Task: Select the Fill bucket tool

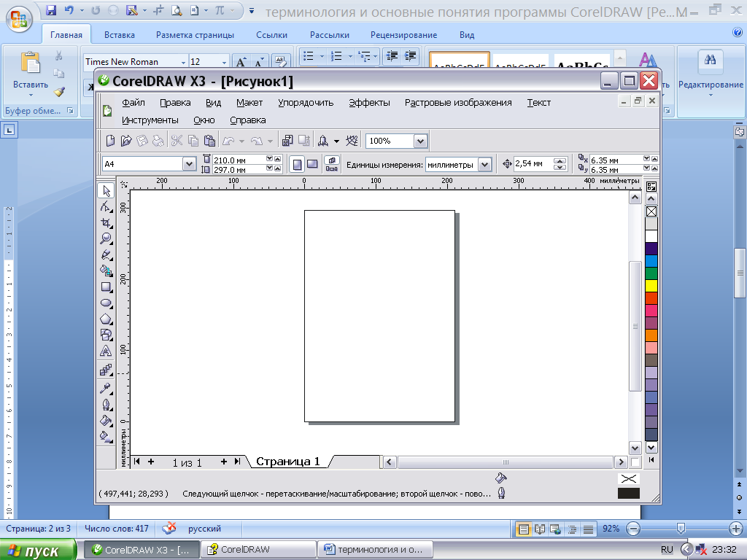Action: [106, 421]
